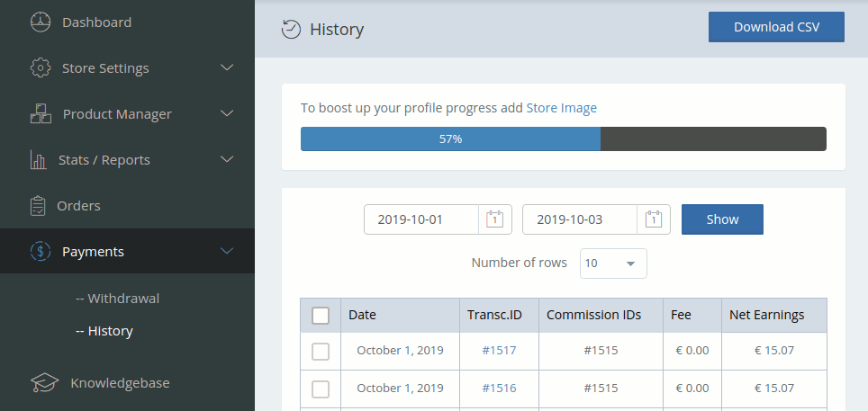Check the box for transaction #1517
This screenshot has width=868, height=411.
click(321, 351)
